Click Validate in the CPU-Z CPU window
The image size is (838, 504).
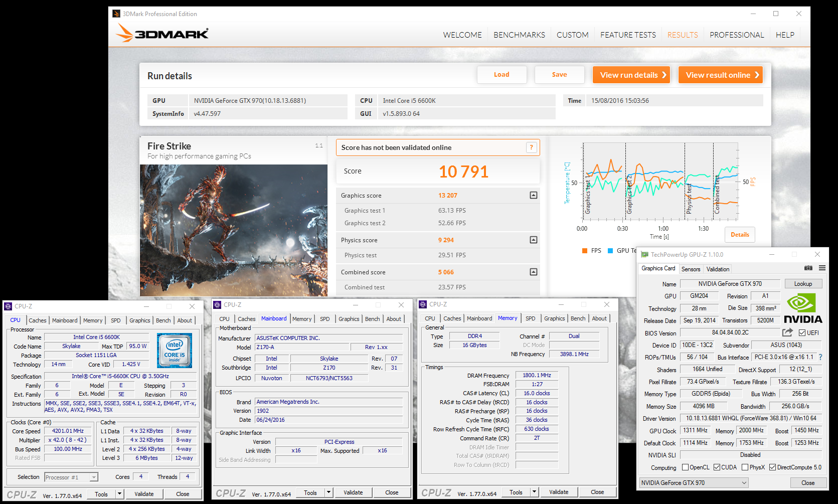(x=144, y=494)
